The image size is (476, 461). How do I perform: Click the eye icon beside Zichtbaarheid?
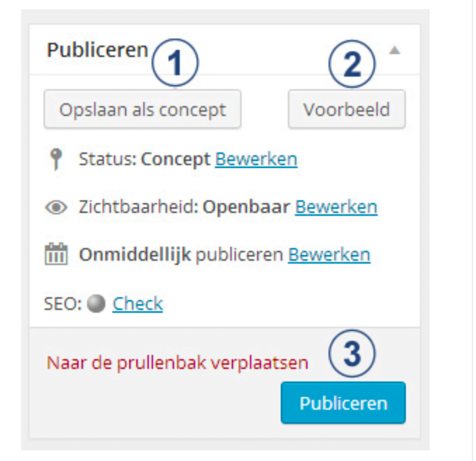coord(58,207)
